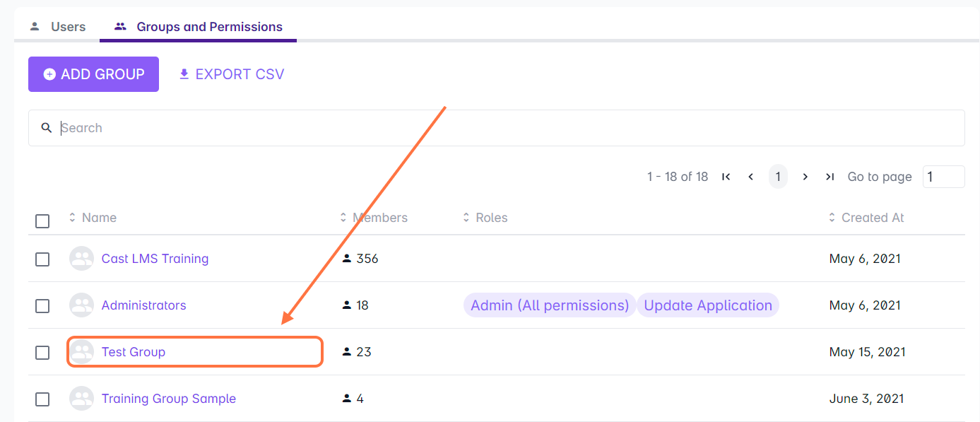The height and width of the screenshot is (422, 980).
Task: Check the Cast LMS Training row checkbox
Action: pos(42,259)
